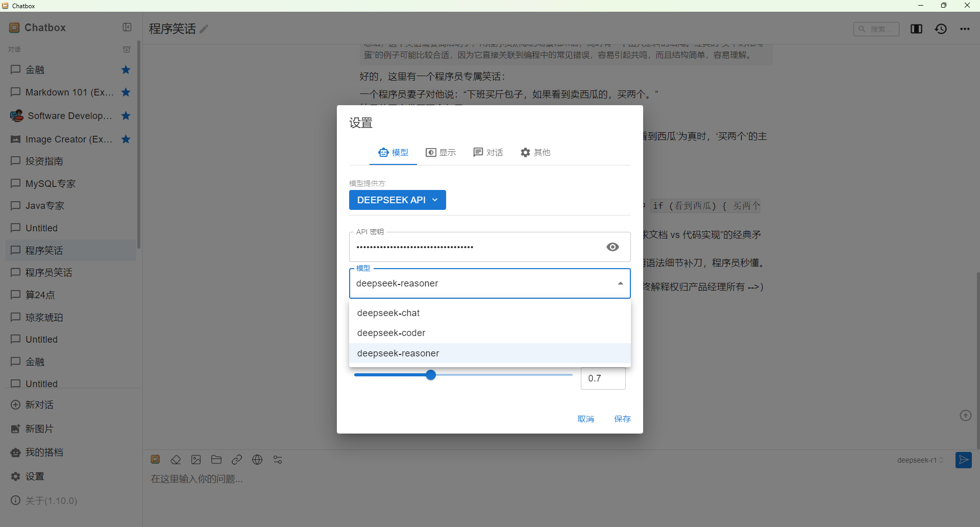
Task: Open 新图片 image creation
Action: tap(70, 429)
